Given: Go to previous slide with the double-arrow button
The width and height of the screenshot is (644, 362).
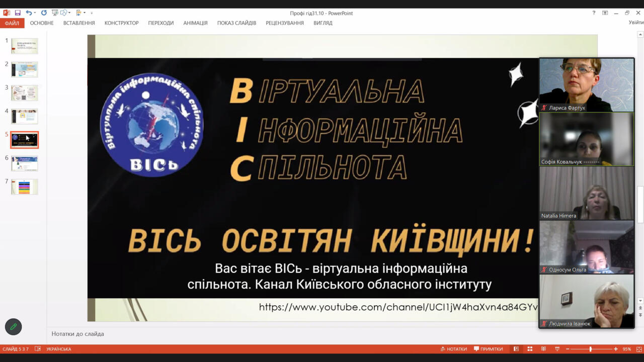Looking at the screenshot, I should tap(640, 307).
